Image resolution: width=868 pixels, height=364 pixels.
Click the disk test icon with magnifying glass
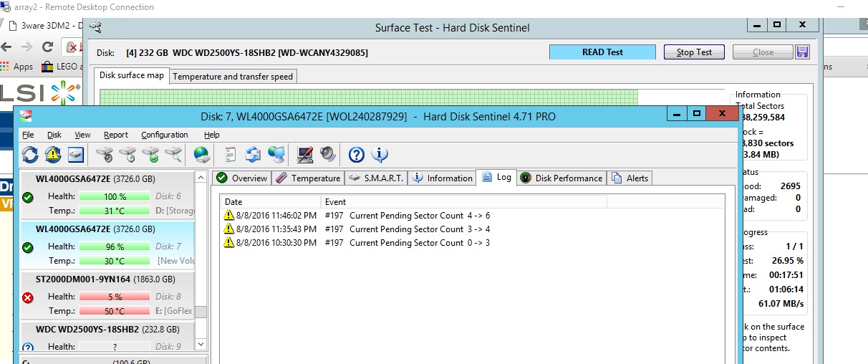(173, 154)
